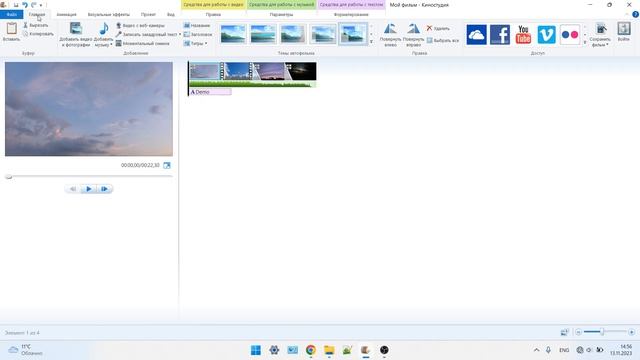Viewport: 640px width, 360px height.
Task: Open music tools Options (Параметры) tab
Action: 281,14
